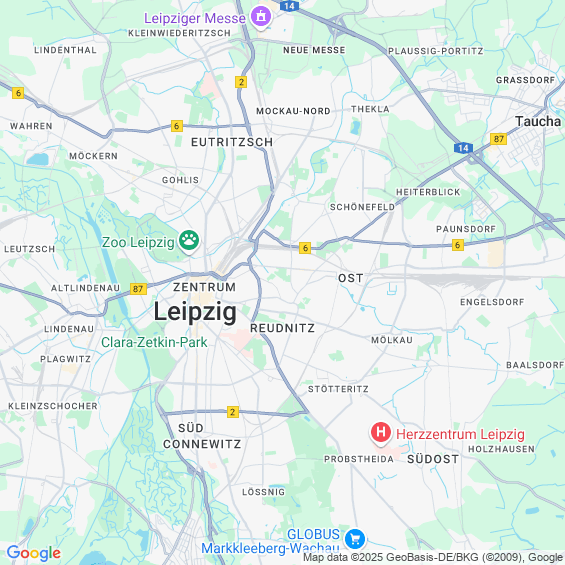565x565 pixels.
Task: Click the Eutritzsch district label
Action: (232, 142)
